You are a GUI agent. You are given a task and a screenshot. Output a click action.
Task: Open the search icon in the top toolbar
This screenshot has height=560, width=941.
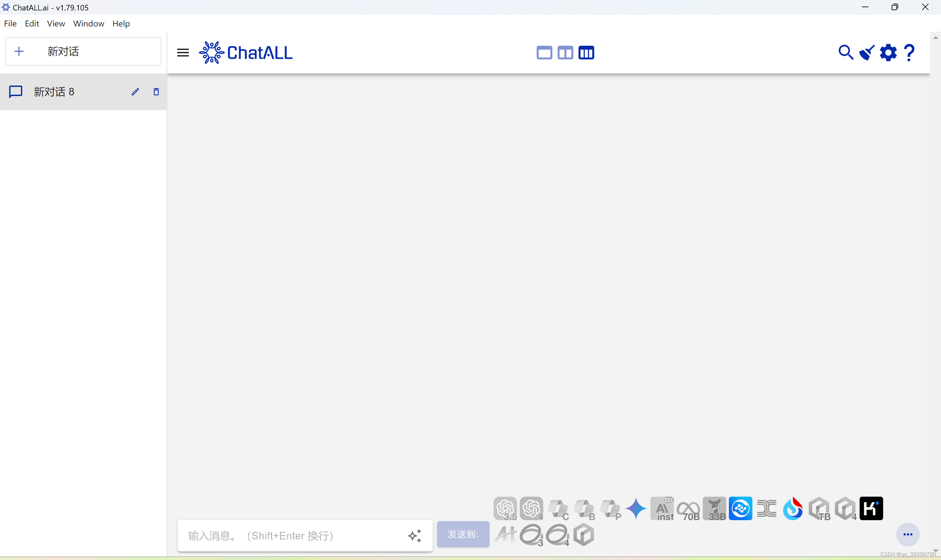tap(846, 53)
